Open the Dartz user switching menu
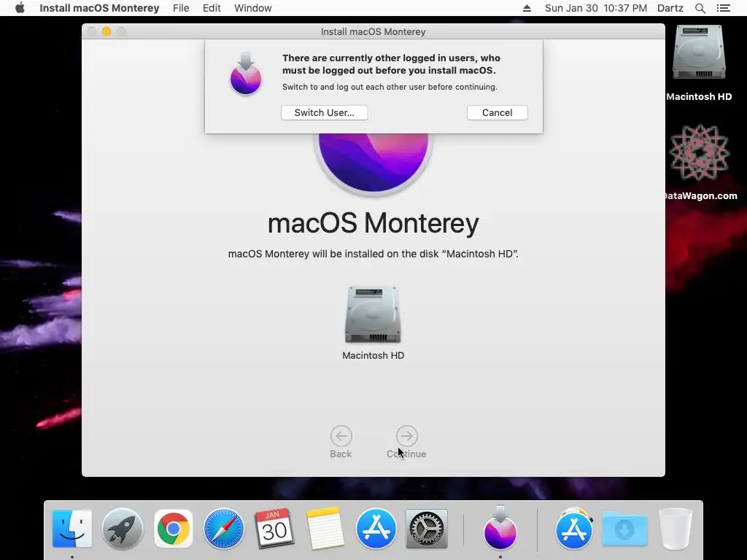The image size is (747, 560). coord(670,8)
